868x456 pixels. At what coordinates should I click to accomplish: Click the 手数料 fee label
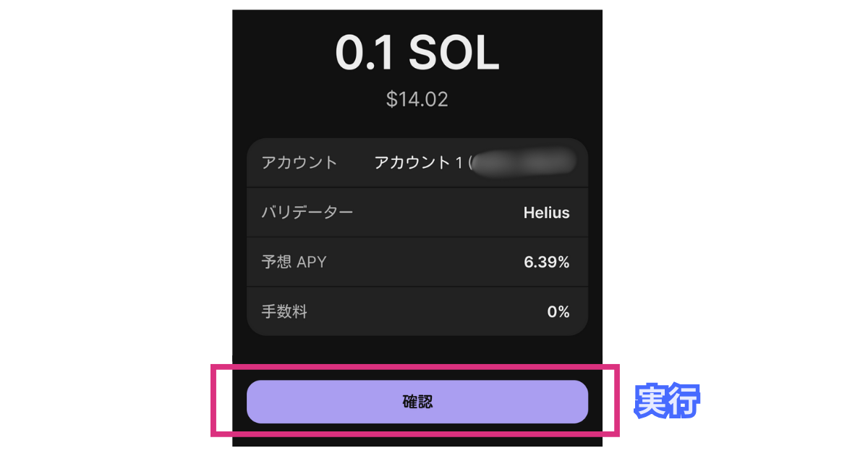284,312
